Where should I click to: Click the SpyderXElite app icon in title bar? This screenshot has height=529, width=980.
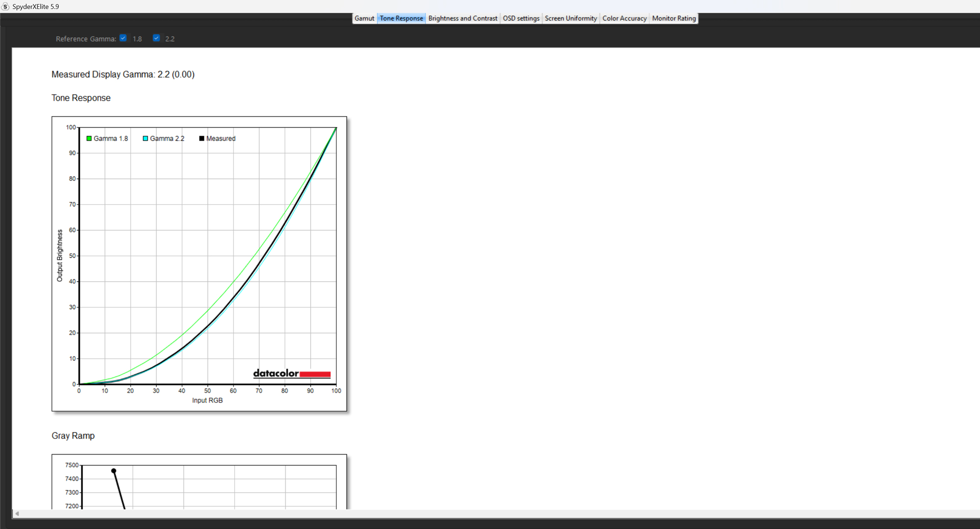5,6
